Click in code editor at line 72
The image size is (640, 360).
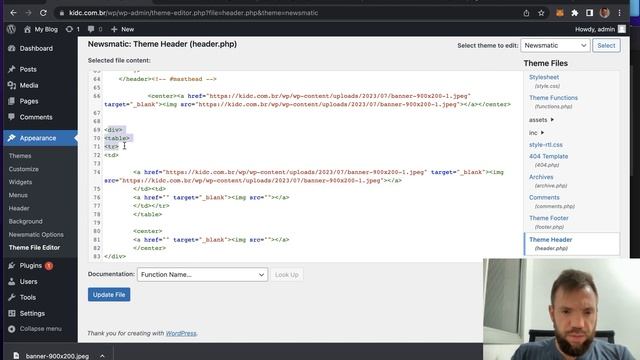[111, 155]
